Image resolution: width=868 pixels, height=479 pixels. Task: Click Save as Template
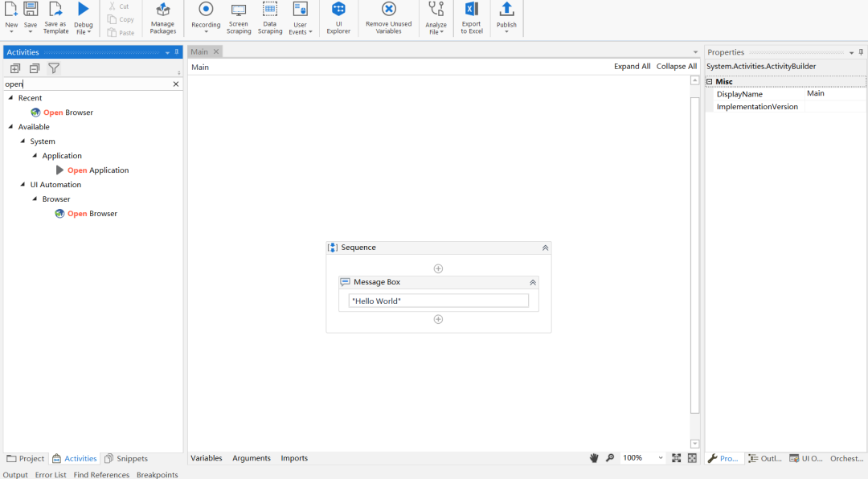(x=55, y=18)
